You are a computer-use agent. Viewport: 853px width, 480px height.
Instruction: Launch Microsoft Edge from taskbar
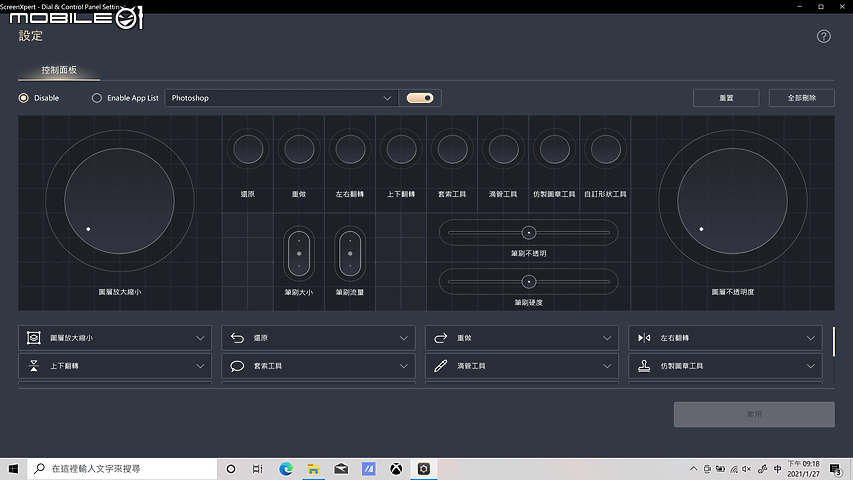point(286,469)
